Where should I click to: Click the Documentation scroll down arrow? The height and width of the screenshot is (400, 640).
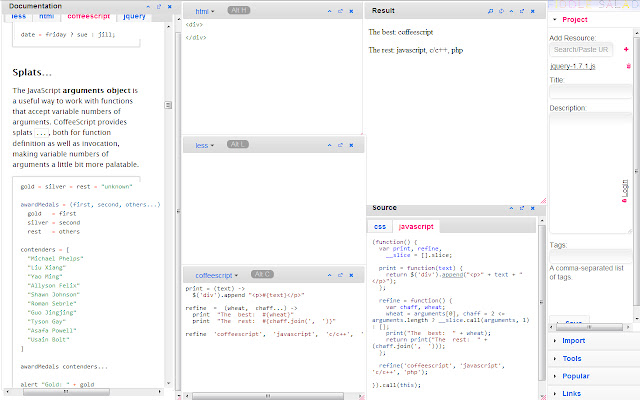point(169,383)
